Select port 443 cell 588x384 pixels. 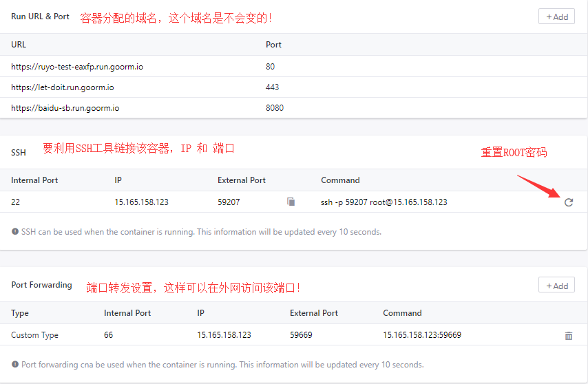coord(272,87)
